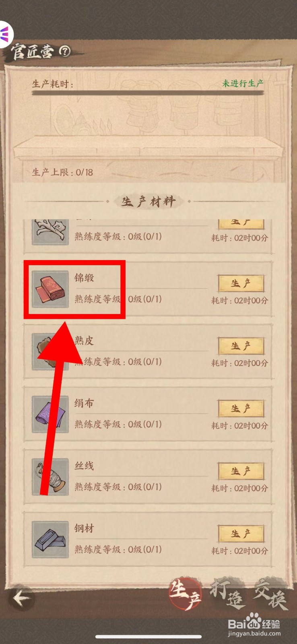Select the 丝线 thread spool icon
Screen dimensions: 297x644
50,477
